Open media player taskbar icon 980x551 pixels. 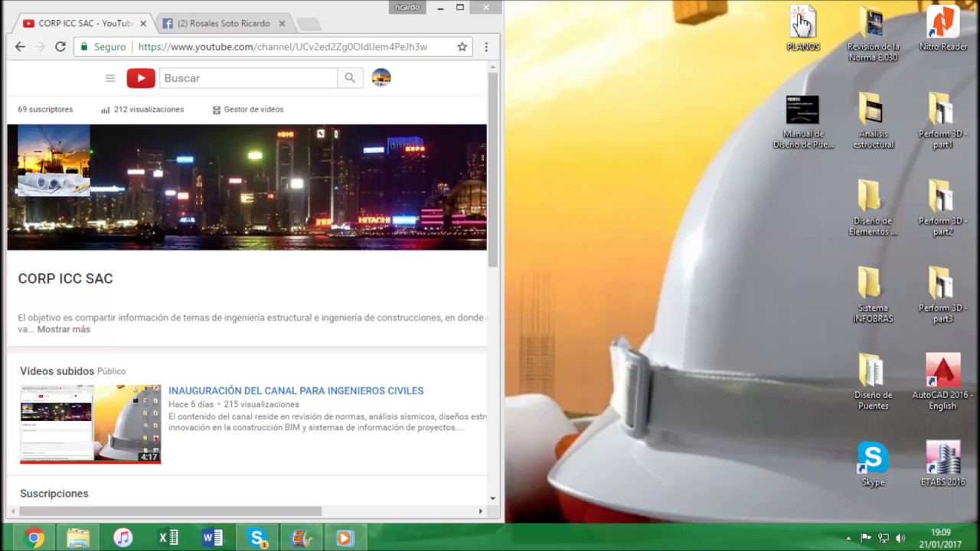(x=345, y=538)
